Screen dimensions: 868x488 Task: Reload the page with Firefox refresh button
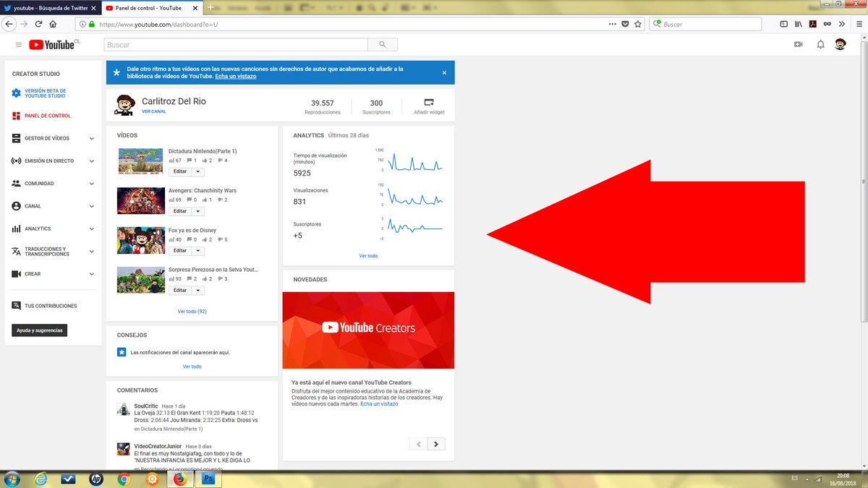38,24
